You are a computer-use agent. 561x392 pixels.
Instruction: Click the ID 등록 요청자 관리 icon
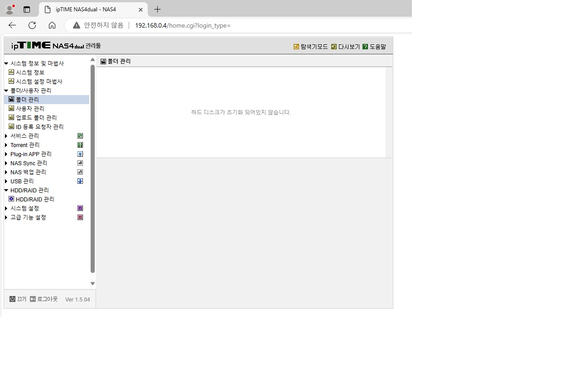tap(11, 126)
